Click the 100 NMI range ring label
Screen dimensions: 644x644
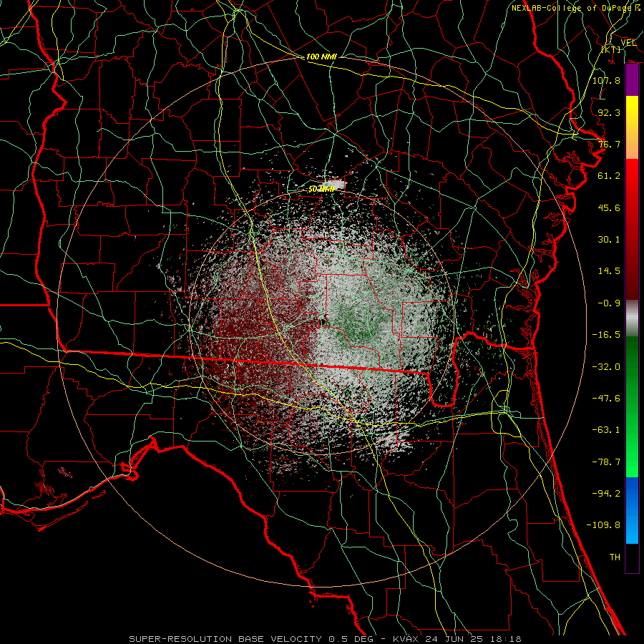(321, 57)
